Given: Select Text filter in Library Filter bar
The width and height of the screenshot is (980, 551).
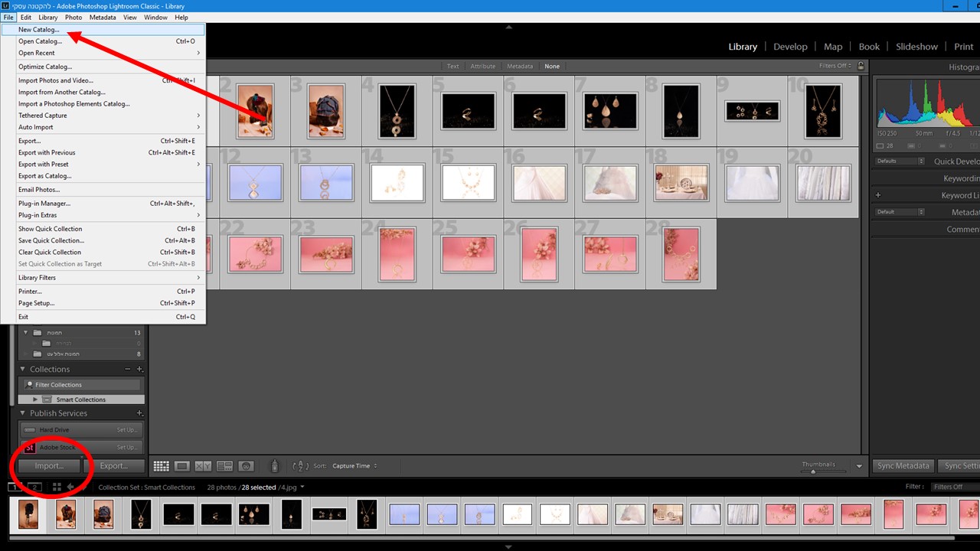Looking at the screenshot, I should point(452,67).
